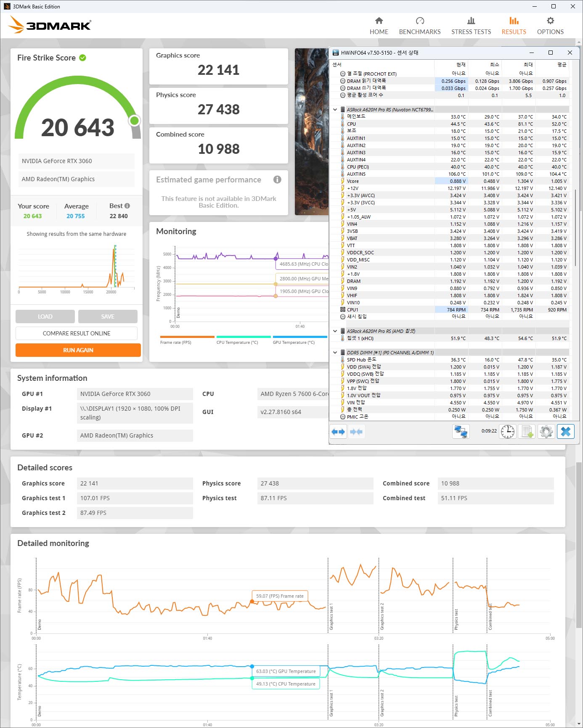Collapse the ASRock A620M AMD chipset group
The height and width of the screenshot is (728, 583).
point(335,331)
